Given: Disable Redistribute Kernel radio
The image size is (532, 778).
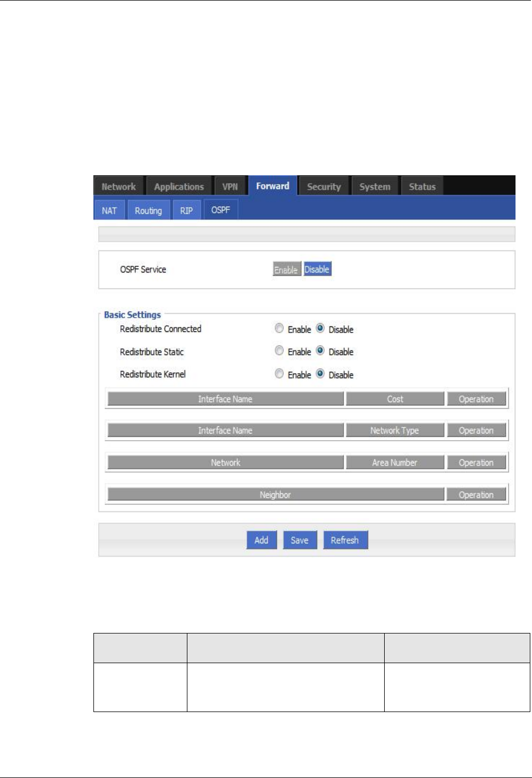Looking at the screenshot, I should [320, 374].
